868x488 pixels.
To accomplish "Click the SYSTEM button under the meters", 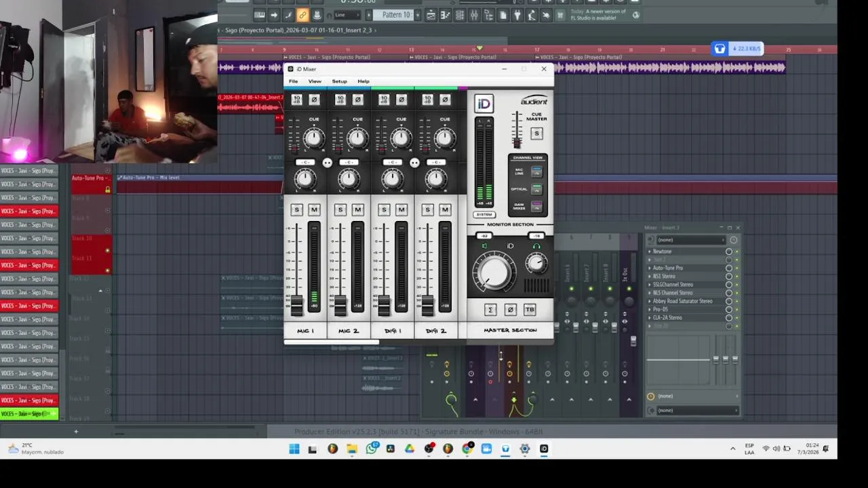I will [x=484, y=214].
